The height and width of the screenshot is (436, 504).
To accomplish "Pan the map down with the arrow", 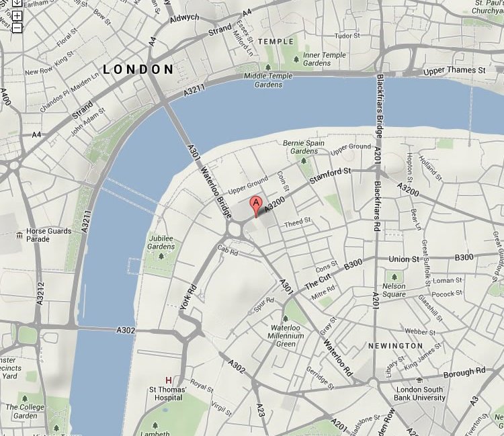I will (17, 3).
